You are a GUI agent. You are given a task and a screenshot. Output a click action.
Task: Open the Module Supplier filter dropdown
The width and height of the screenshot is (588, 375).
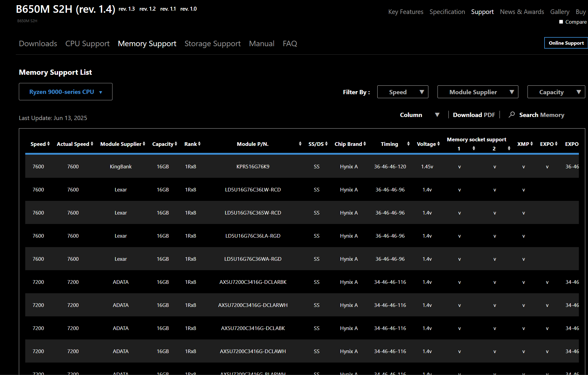coord(478,92)
